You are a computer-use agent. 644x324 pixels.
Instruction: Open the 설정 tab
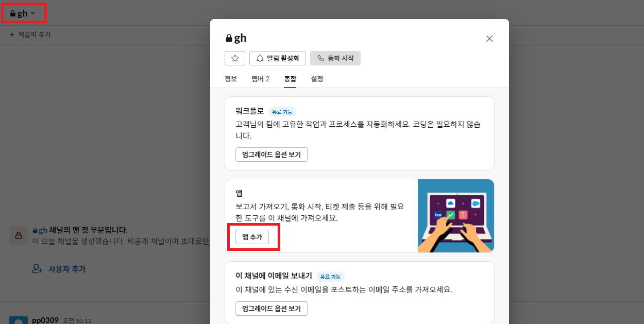click(317, 79)
